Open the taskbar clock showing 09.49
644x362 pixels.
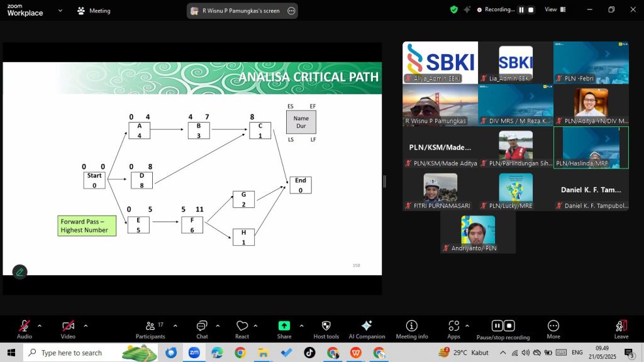(x=602, y=353)
